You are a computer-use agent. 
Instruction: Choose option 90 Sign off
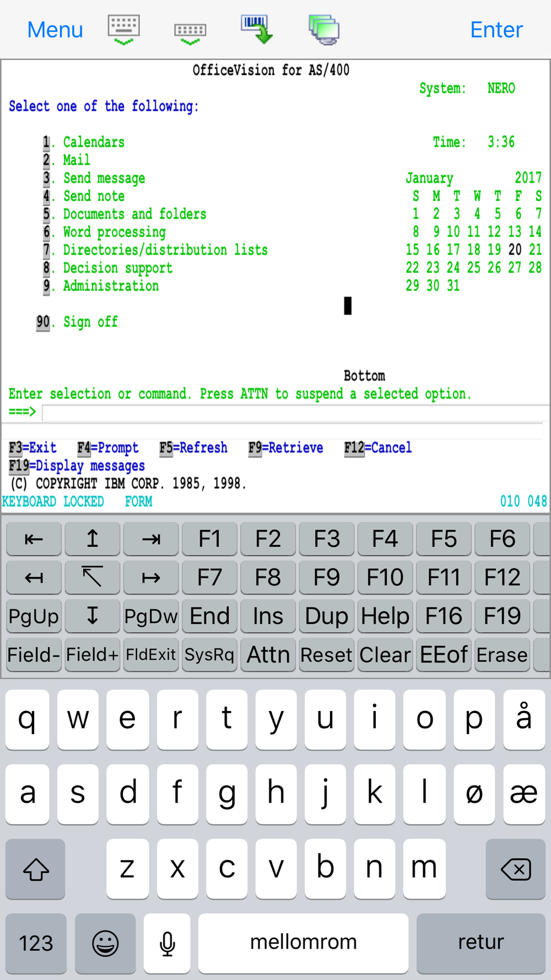[x=77, y=322]
